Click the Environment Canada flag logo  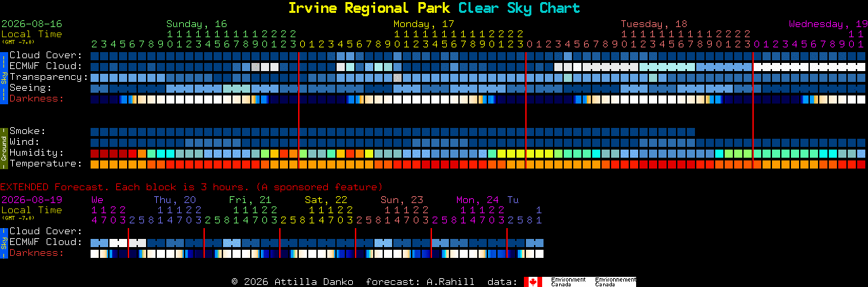point(533,282)
